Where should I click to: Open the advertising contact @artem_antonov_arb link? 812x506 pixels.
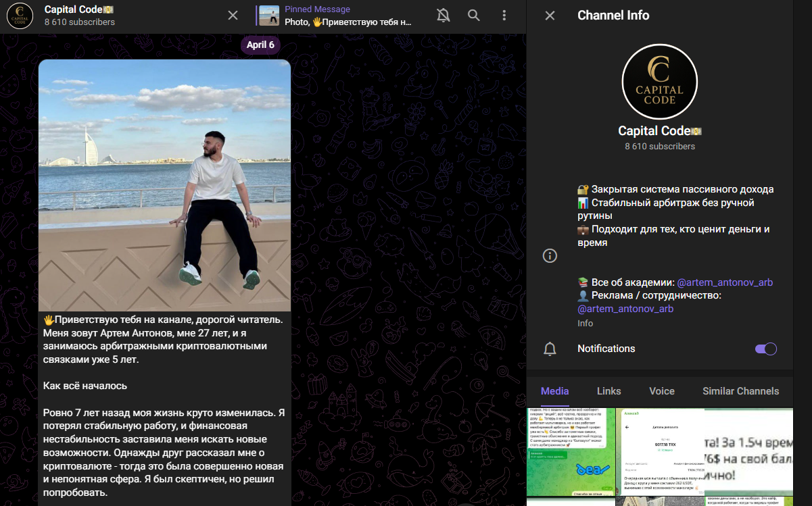[x=625, y=309]
